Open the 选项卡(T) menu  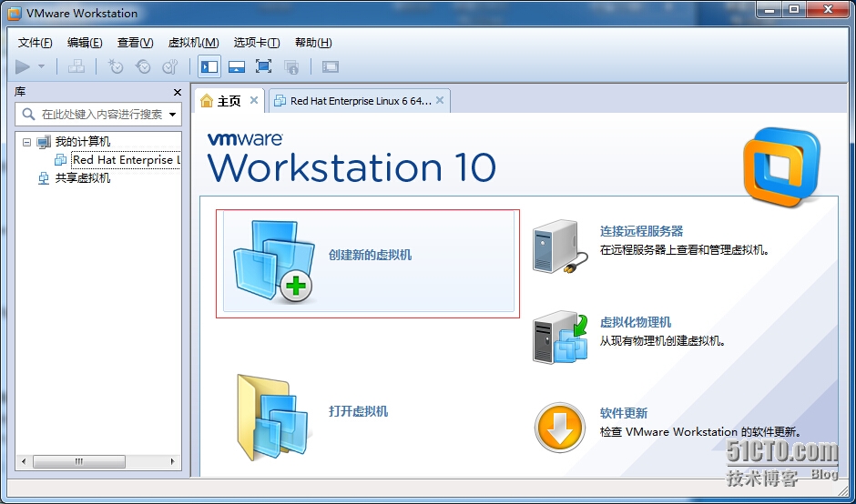257,43
